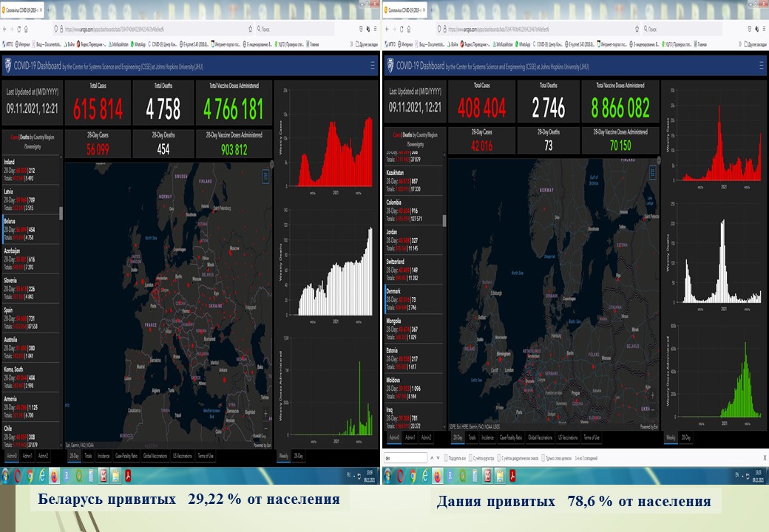Open the dashboard menu icon in the right blue header
The image size is (769, 532).
tap(761, 65)
